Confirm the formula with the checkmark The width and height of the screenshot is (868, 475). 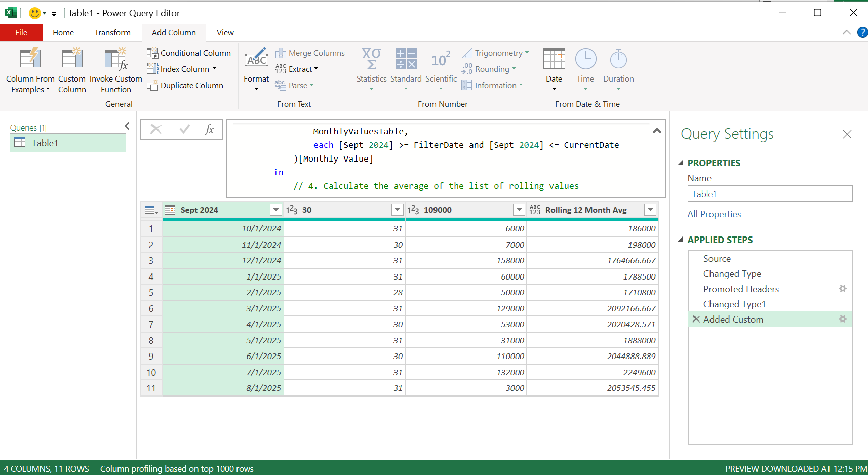click(x=185, y=129)
